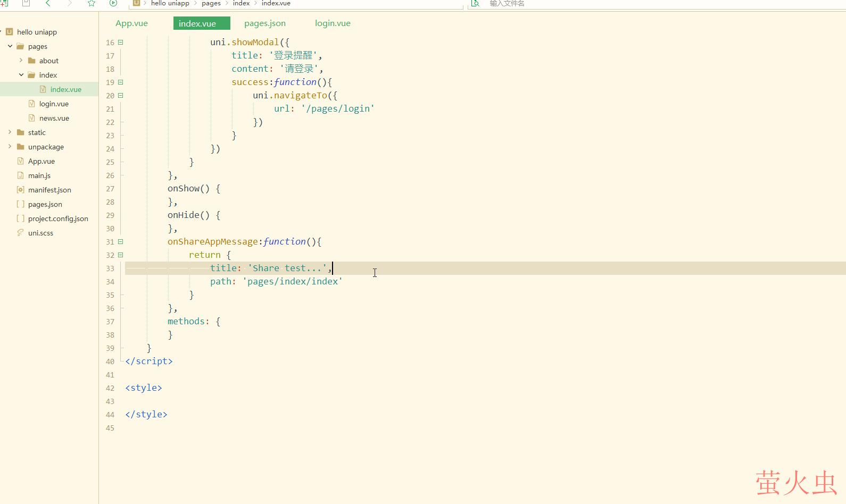Viewport: 846px width, 504px height.
Task: Click the closing '</script>' tag
Action: pos(149,362)
